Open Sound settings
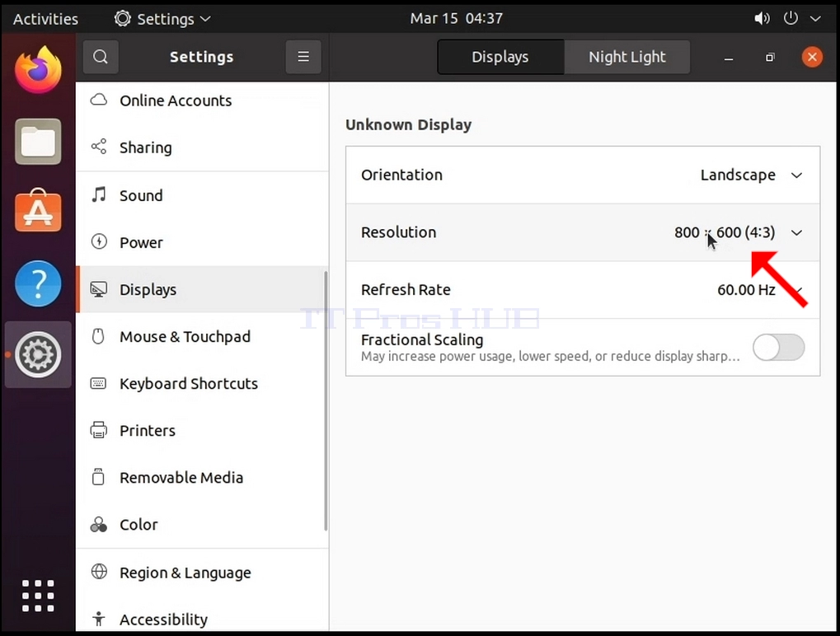The height and width of the screenshot is (636, 840). [x=202, y=195]
